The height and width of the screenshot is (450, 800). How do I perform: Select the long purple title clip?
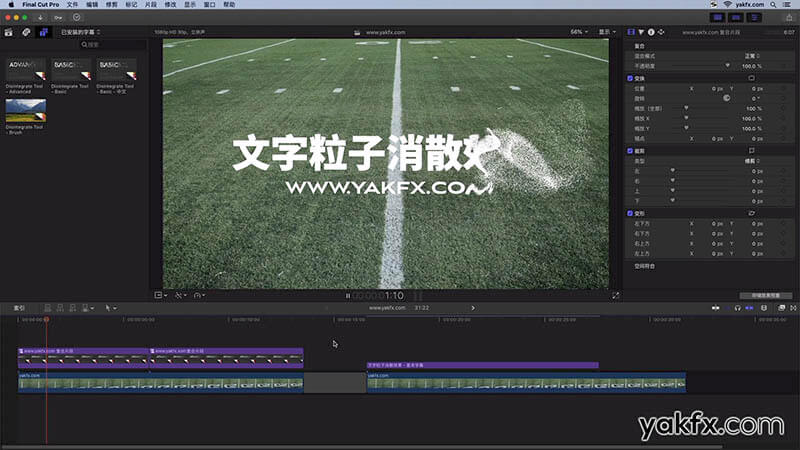point(483,365)
